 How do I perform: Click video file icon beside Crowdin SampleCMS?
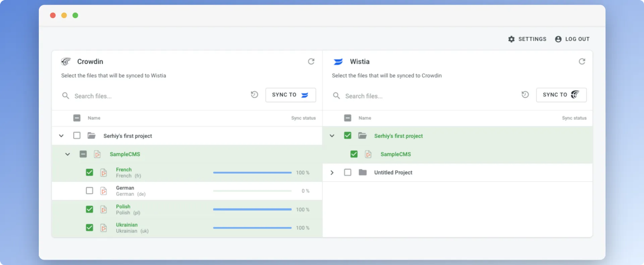click(x=97, y=154)
